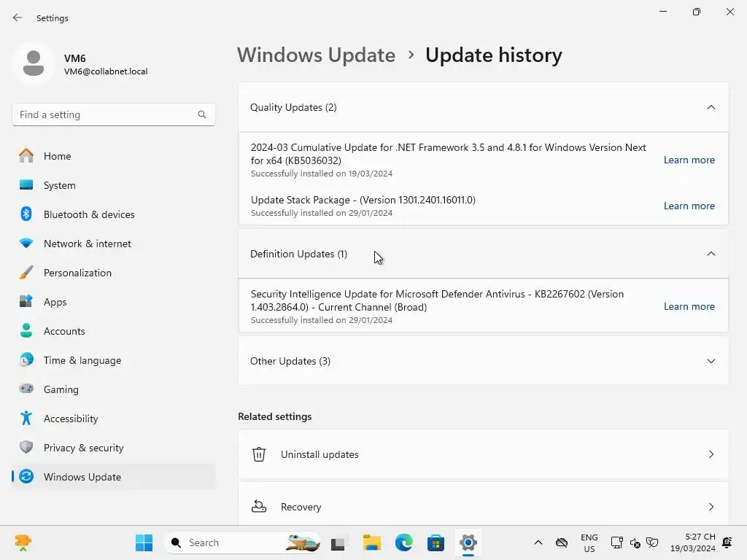Open Uninstall updates chevron
Image resolution: width=747 pixels, height=560 pixels.
[711, 454]
